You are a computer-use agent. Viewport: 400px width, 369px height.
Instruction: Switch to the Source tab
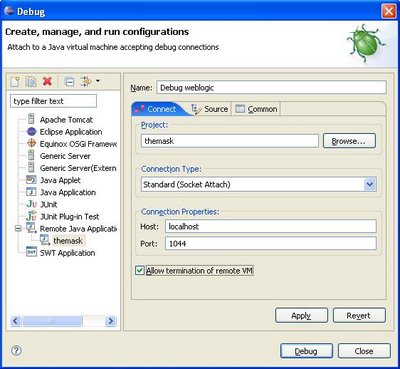tap(210, 109)
